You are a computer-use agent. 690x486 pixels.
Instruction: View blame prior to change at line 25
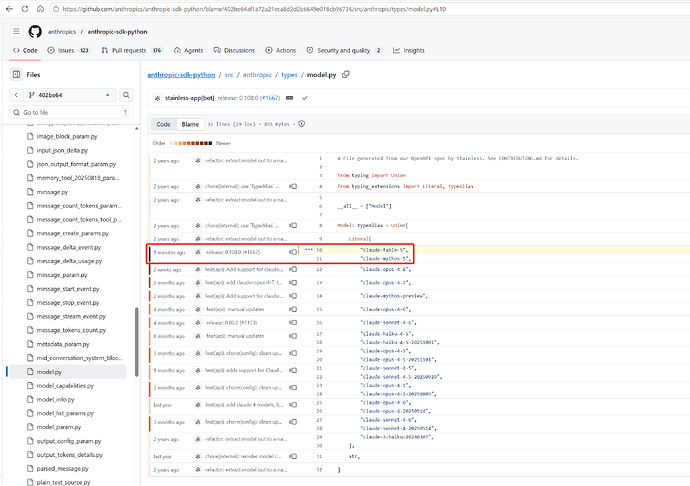tap(293, 405)
